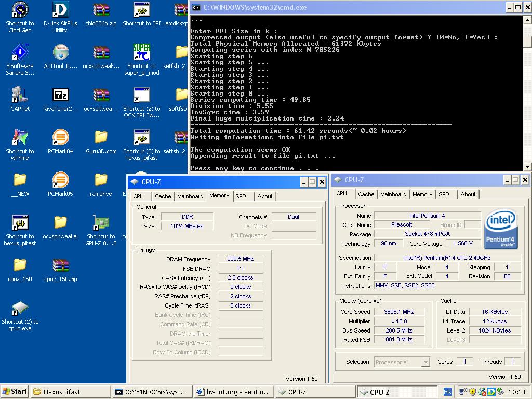Viewport: 532px width, 399px height.
Task: Click the CAS# Latency 2.0 clocks field
Action: click(241, 277)
